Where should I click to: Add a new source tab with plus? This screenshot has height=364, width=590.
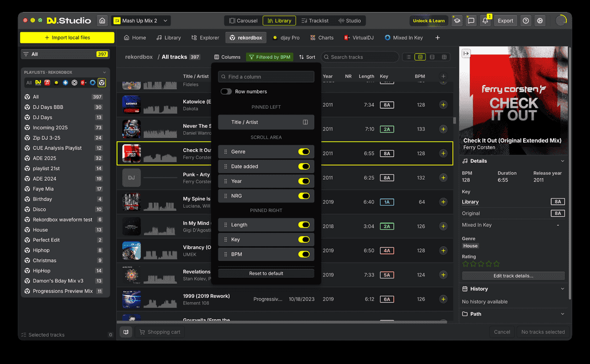click(x=437, y=38)
